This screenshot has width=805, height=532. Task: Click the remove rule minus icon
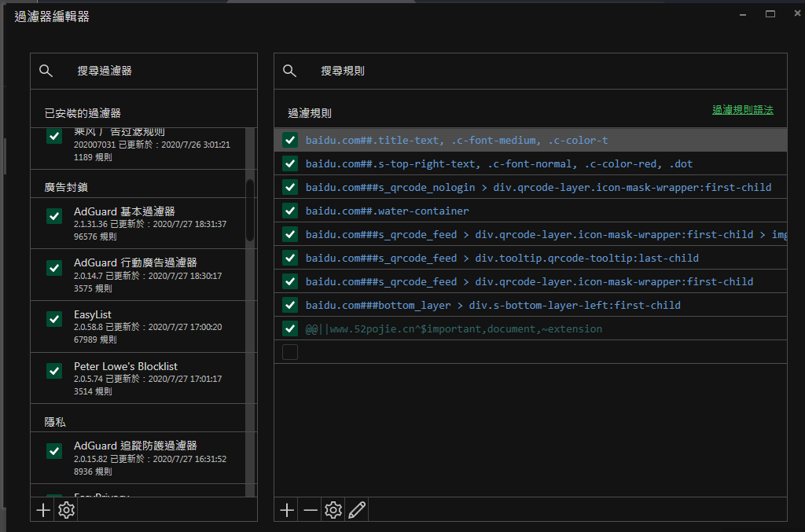[x=310, y=510]
